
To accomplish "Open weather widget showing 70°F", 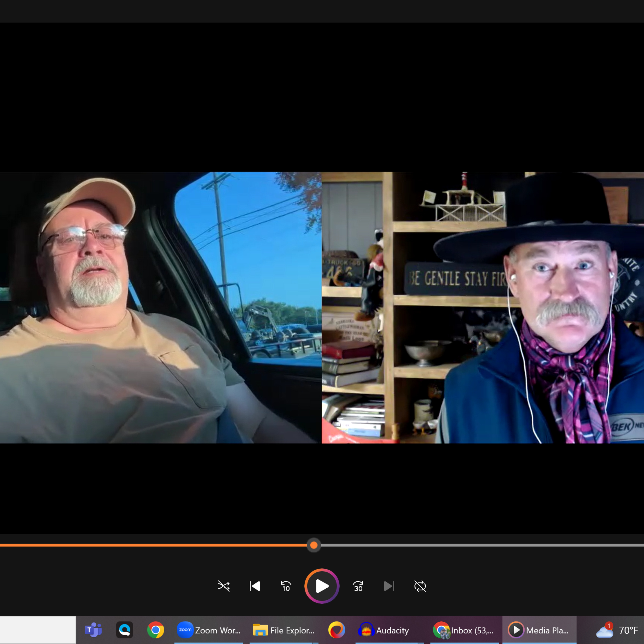I will pyautogui.click(x=617, y=630).
